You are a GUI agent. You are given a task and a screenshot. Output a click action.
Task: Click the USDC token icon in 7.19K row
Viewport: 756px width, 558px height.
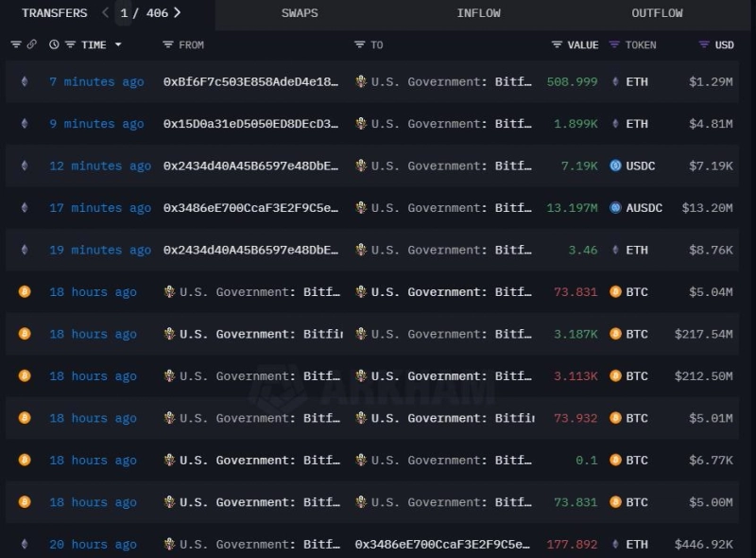click(x=615, y=166)
